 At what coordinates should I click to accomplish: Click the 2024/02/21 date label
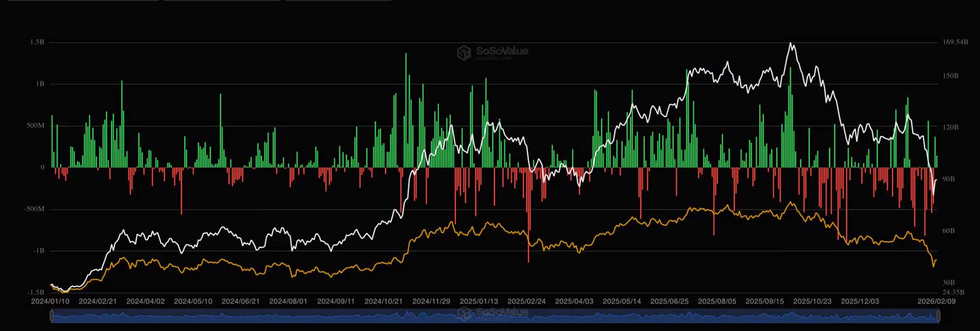(97, 302)
